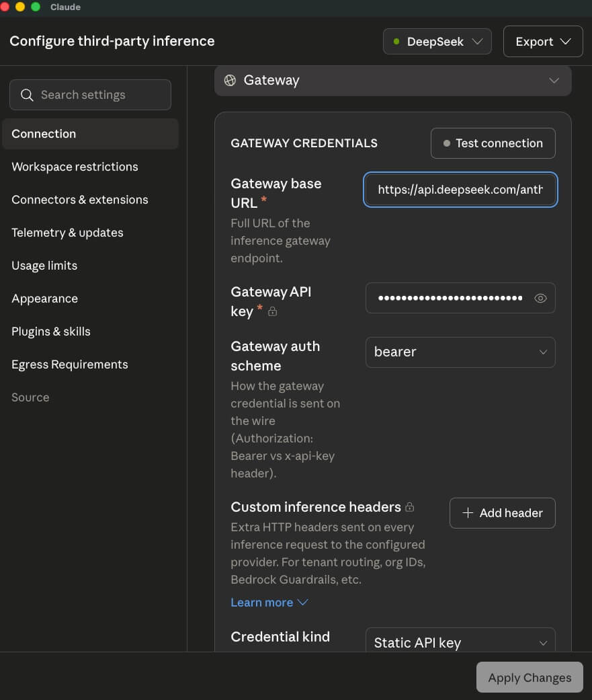Open Connectors & extensions settings
The height and width of the screenshot is (700, 592).
click(80, 200)
